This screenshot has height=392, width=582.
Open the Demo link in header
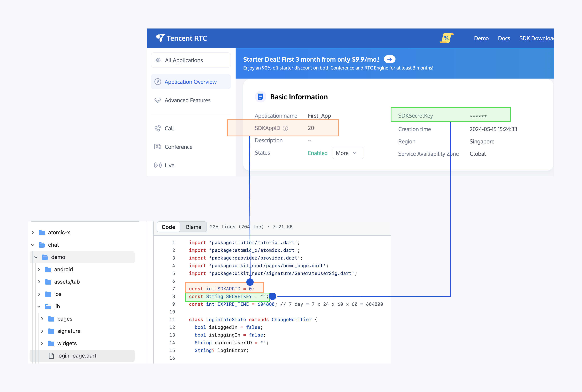pos(481,38)
